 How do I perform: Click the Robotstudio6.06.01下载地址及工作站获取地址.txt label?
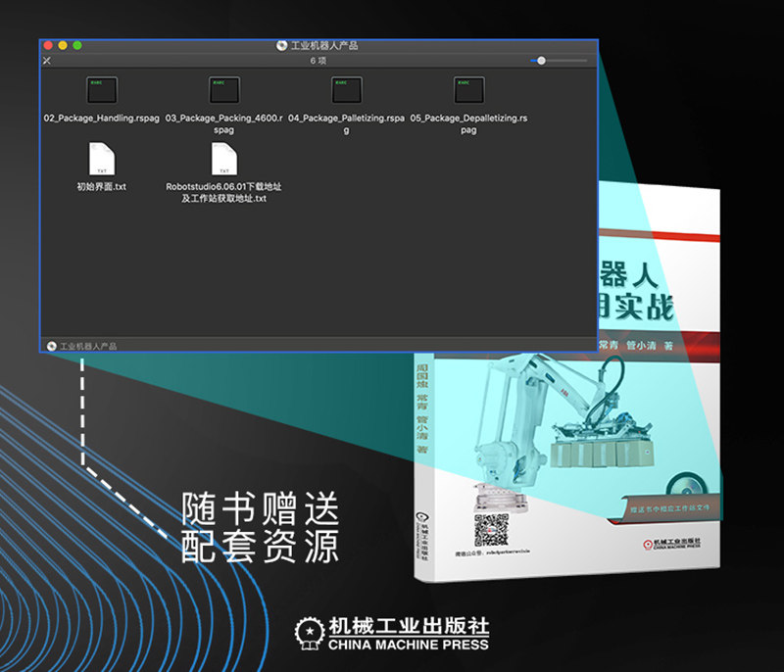click(x=224, y=192)
